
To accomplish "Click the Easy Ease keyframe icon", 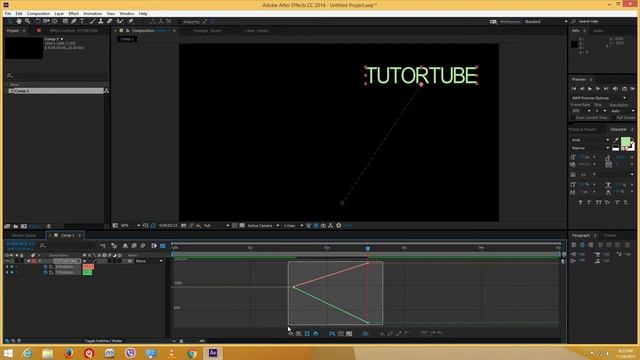I will [x=424, y=333].
